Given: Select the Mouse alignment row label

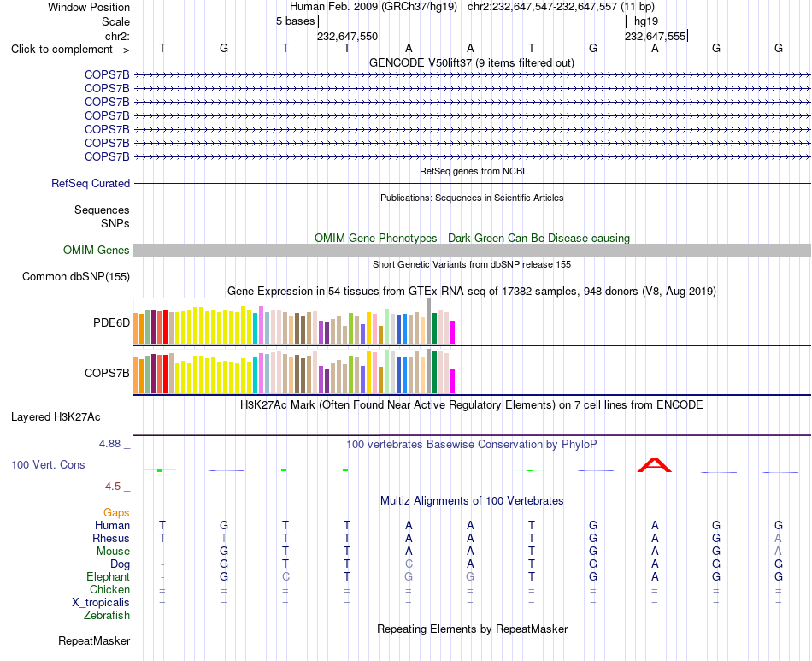Looking at the screenshot, I should [x=113, y=552].
